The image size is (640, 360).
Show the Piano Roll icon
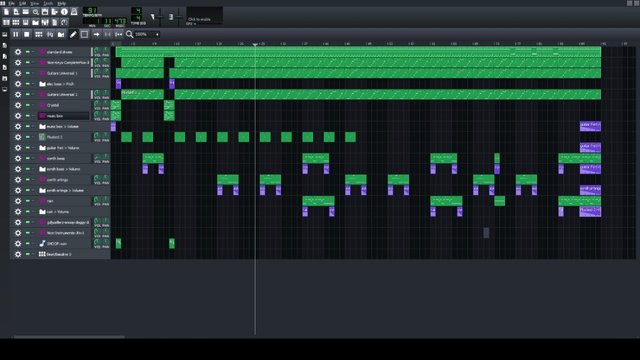tap(25, 22)
